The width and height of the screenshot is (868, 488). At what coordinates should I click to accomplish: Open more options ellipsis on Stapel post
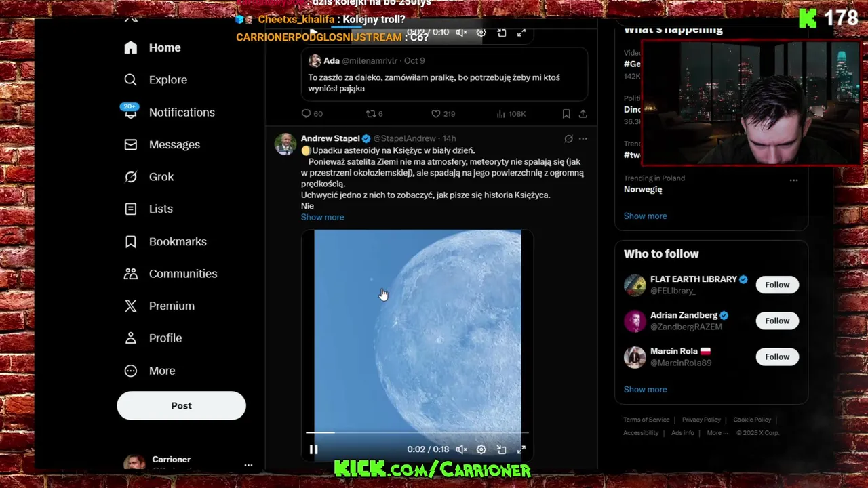(x=583, y=138)
